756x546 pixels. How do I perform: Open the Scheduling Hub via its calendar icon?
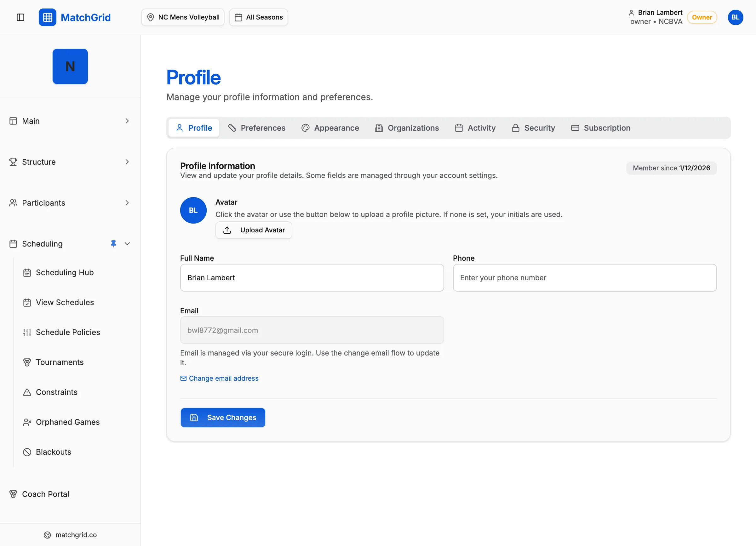(27, 272)
